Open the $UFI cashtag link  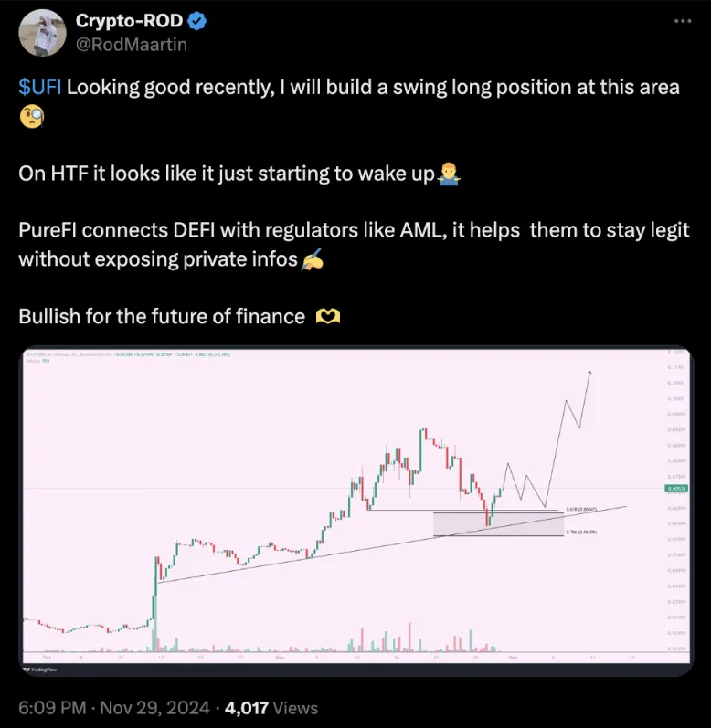pyautogui.click(x=40, y=87)
